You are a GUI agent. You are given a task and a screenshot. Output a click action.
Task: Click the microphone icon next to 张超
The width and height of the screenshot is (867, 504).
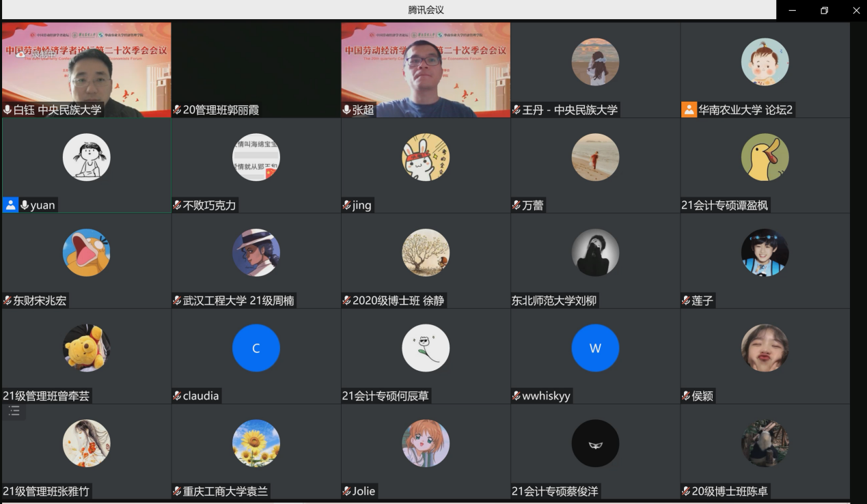[346, 110]
